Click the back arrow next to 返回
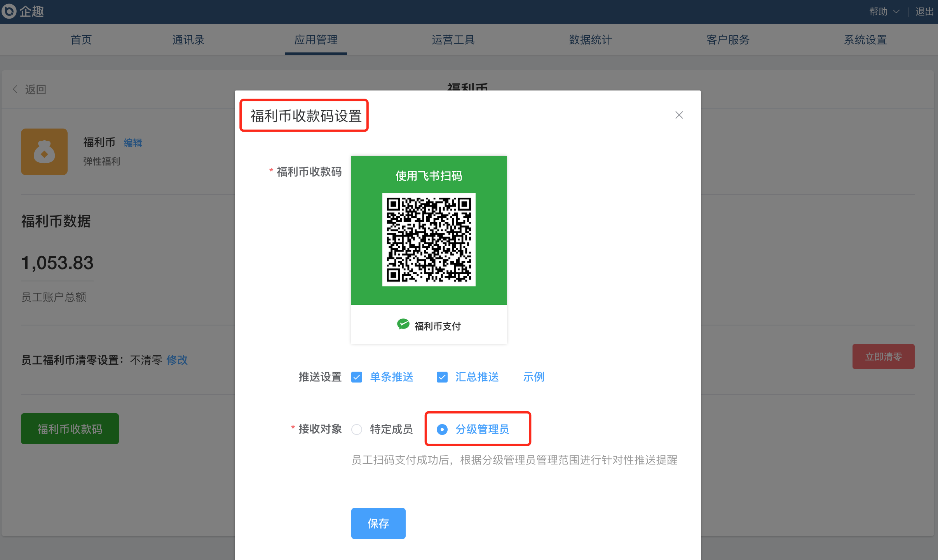Viewport: 938px width, 560px height. click(15, 89)
